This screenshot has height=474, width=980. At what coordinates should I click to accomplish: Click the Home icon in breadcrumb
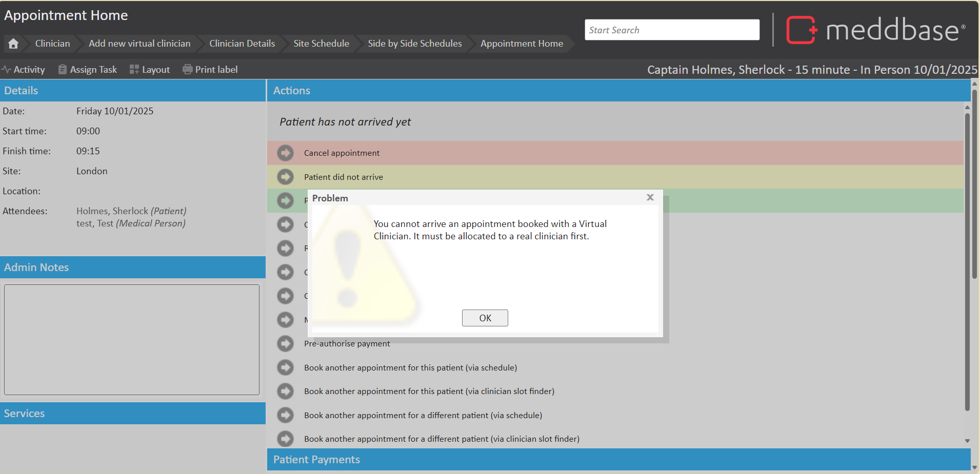click(x=13, y=44)
